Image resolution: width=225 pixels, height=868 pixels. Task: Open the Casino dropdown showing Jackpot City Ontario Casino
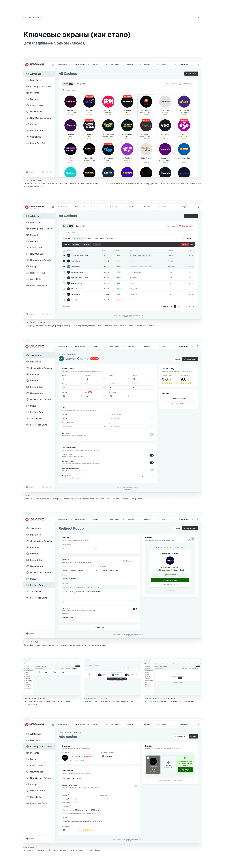tap(80, 570)
